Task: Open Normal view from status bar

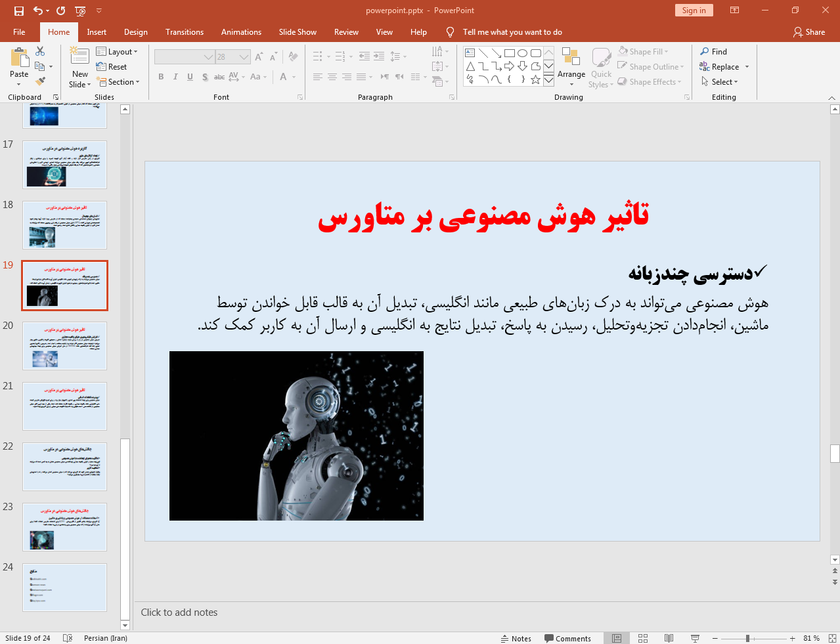Action: (x=617, y=638)
